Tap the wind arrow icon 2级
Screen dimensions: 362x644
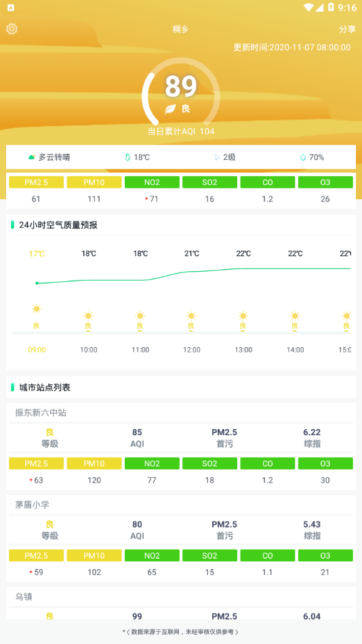(218, 157)
